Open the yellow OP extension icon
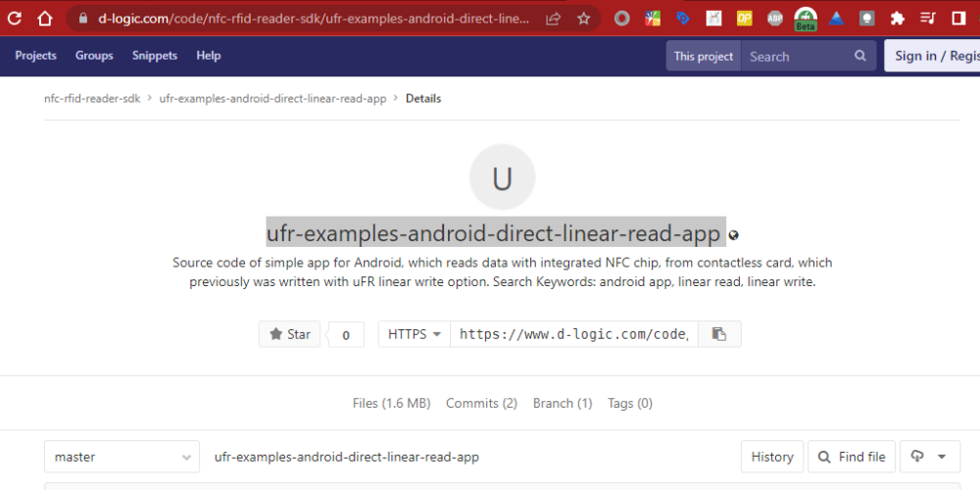The image size is (980, 490). 745,19
